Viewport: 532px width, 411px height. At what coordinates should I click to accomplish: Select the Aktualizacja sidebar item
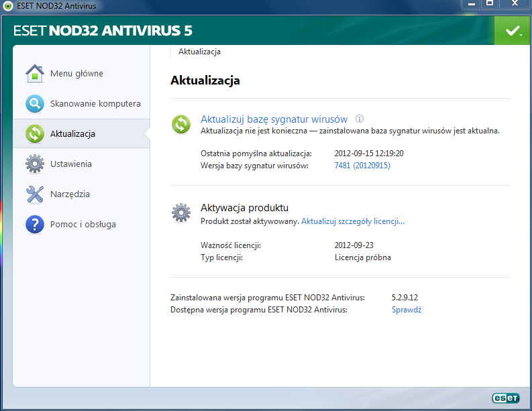pos(81,133)
